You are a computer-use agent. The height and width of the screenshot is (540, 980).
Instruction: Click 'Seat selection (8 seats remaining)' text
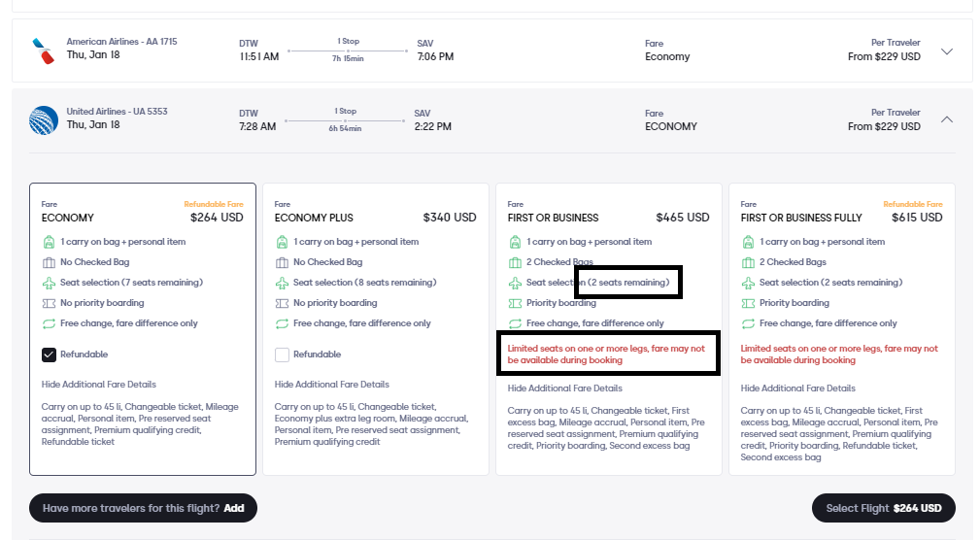click(x=365, y=283)
